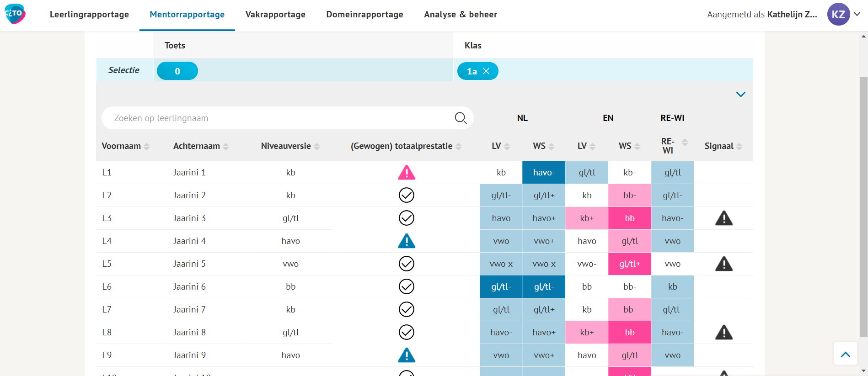This screenshot has height=376, width=868.
Task: Collapse the filter panel chevron
Action: (741, 95)
